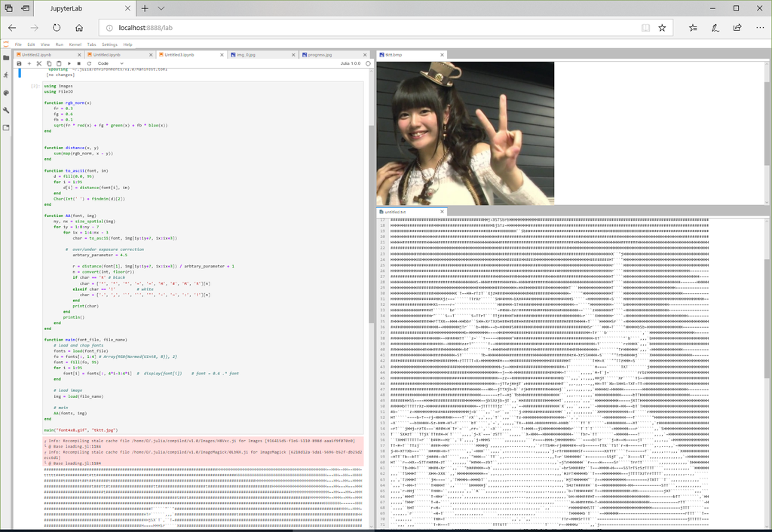Open the Run menu

coord(59,44)
